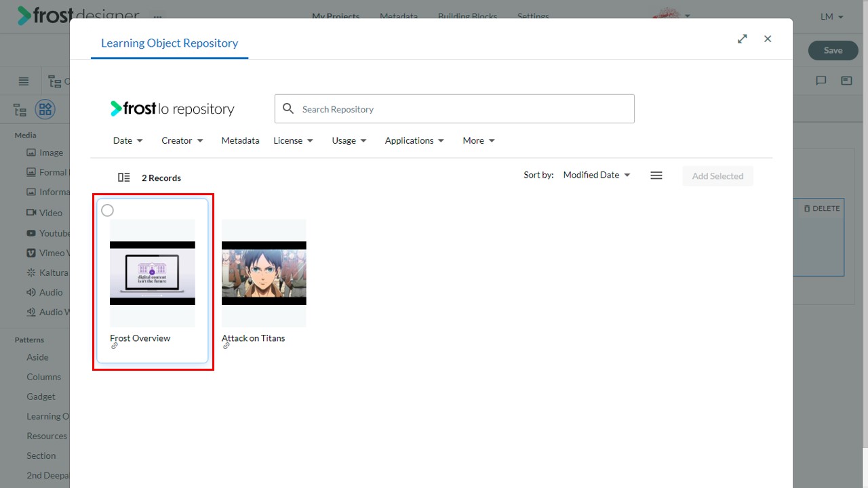Image resolution: width=868 pixels, height=488 pixels.
Task: Expand the repository dialog to full screen
Action: pyautogui.click(x=743, y=39)
